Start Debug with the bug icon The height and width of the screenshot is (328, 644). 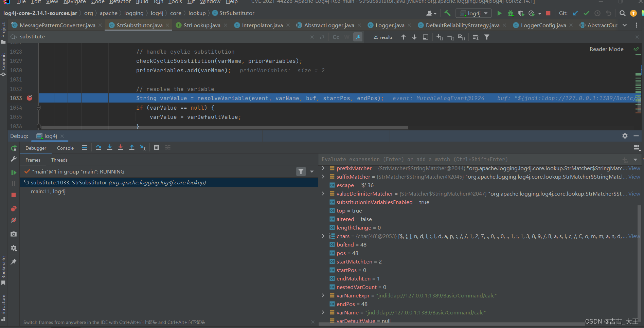tap(510, 13)
